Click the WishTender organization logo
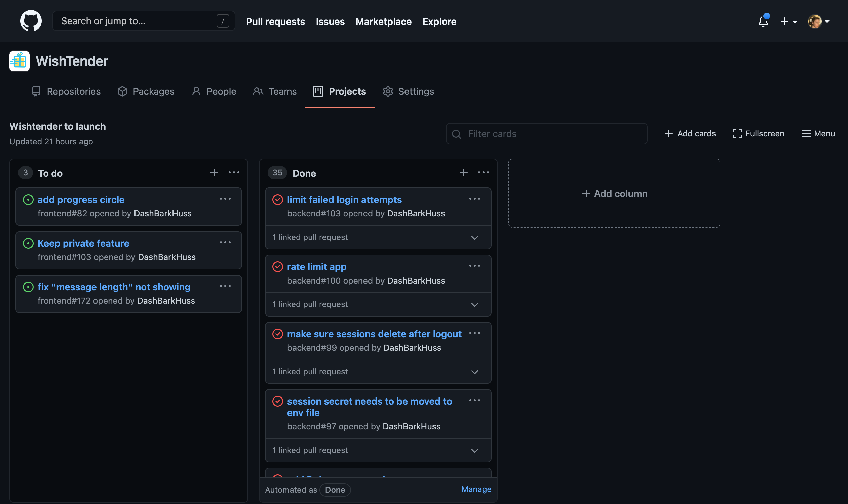Image resolution: width=848 pixels, height=504 pixels. [20, 61]
